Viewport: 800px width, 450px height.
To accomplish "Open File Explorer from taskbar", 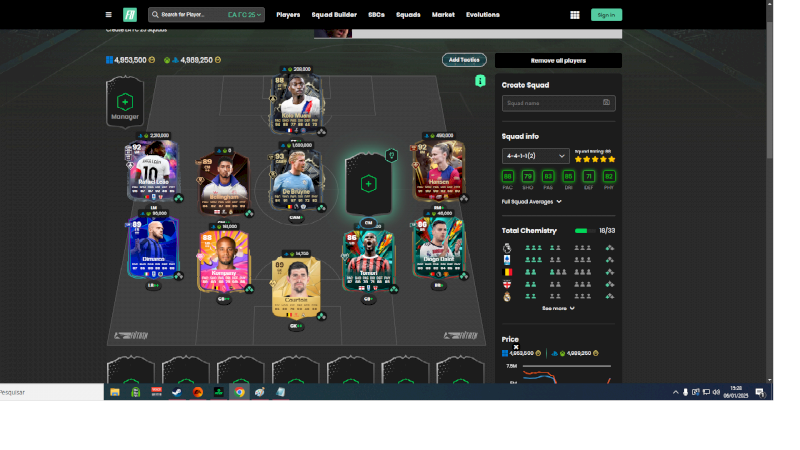I will [115, 392].
